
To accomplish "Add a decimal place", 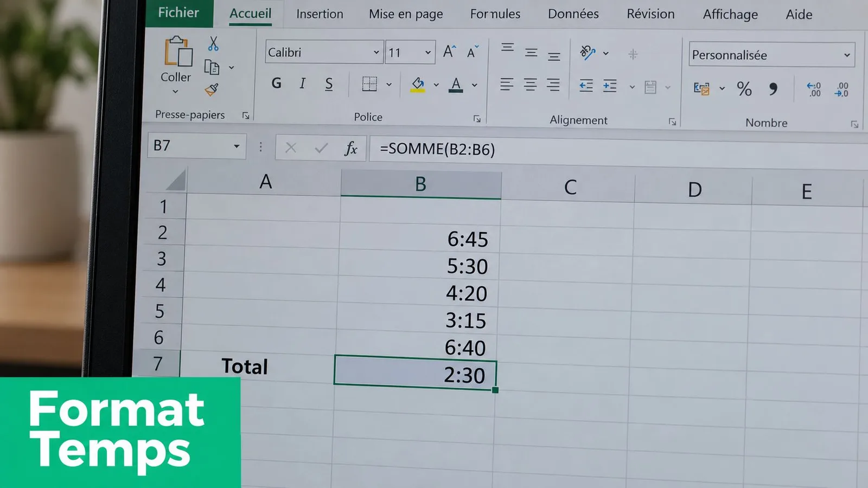I will pyautogui.click(x=814, y=89).
